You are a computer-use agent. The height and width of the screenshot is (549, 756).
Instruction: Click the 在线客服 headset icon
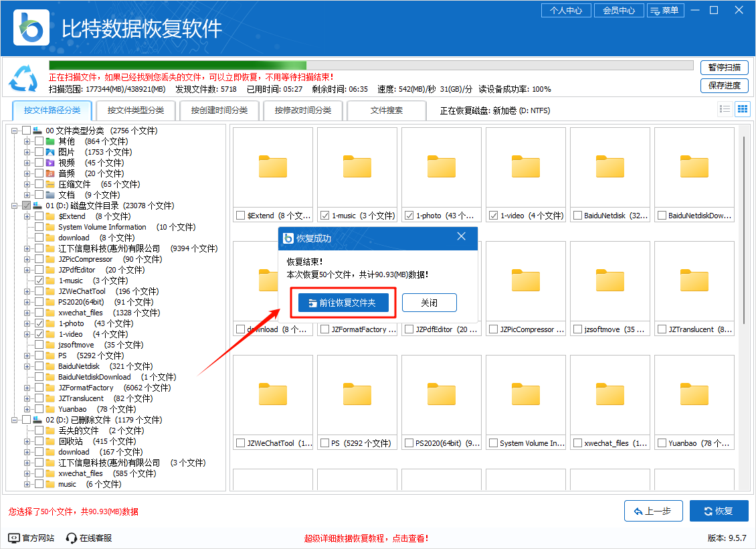pos(72,538)
